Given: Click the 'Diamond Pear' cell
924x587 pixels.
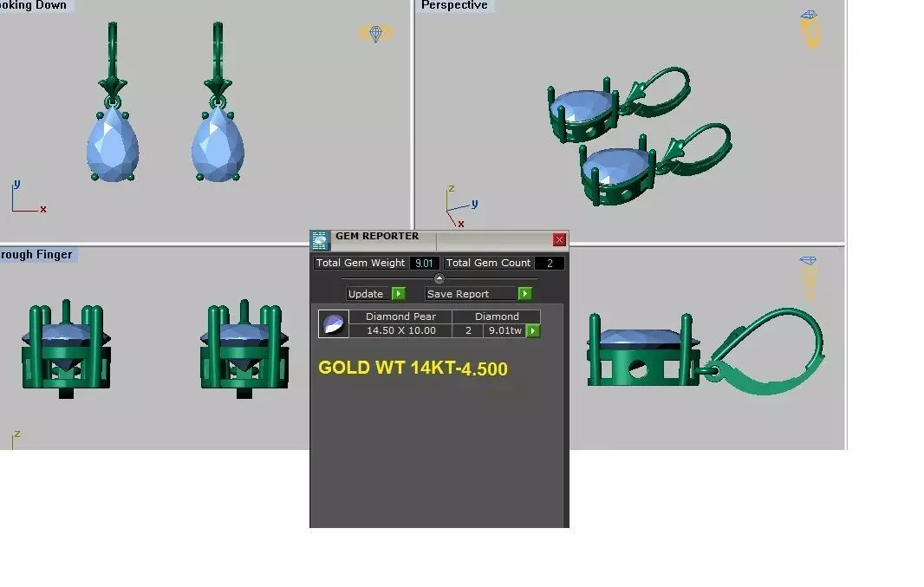Looking at the screenshot, I should click(x=400, y=316).
